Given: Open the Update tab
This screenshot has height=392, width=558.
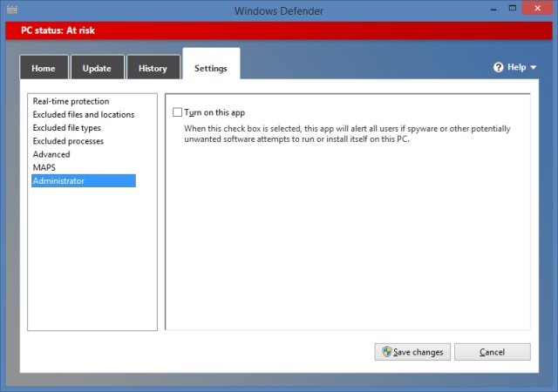Looking at the screenshot, I should click(x=97, y=68).
